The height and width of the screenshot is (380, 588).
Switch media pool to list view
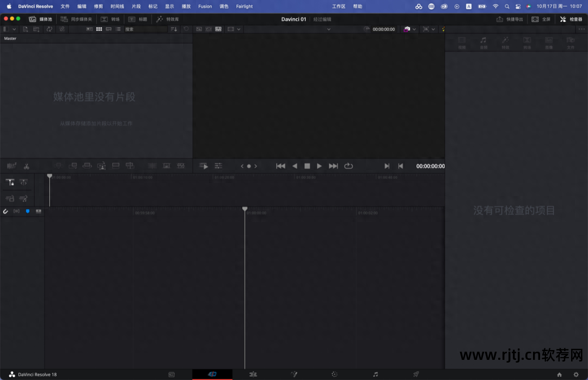tap(118, 29)
